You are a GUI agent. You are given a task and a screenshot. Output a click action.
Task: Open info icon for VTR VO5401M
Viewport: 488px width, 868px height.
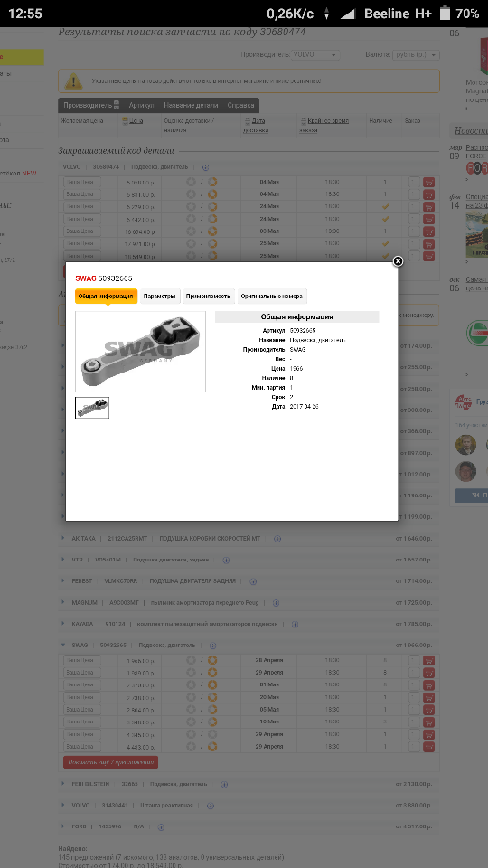tap(226, 561)
